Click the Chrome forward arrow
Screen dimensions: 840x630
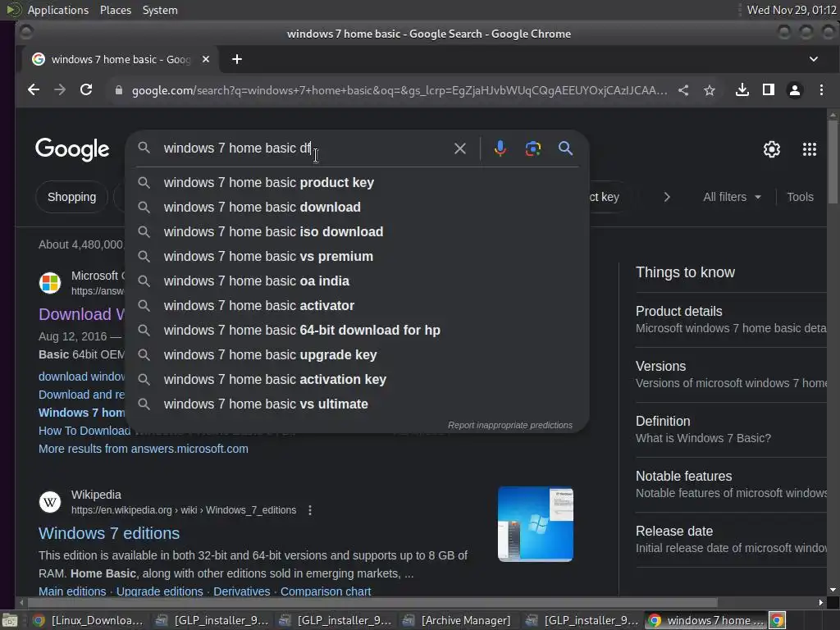click(59, 90)
